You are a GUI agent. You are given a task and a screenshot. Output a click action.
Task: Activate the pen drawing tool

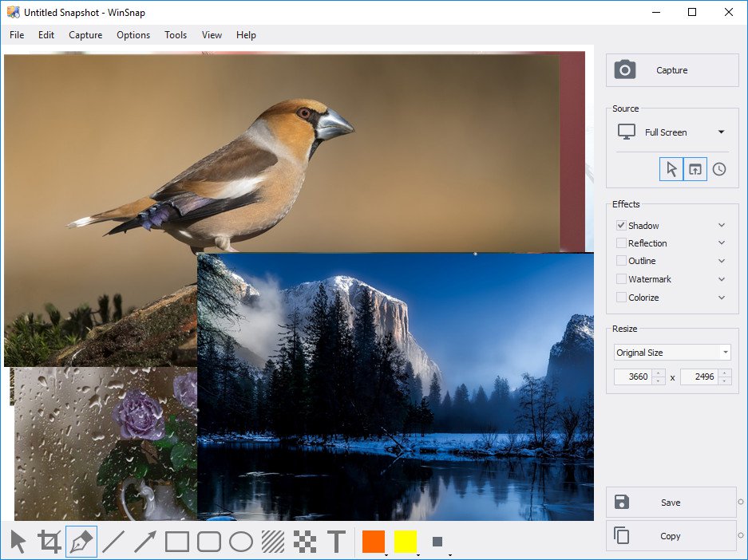[x=81, y=540]
